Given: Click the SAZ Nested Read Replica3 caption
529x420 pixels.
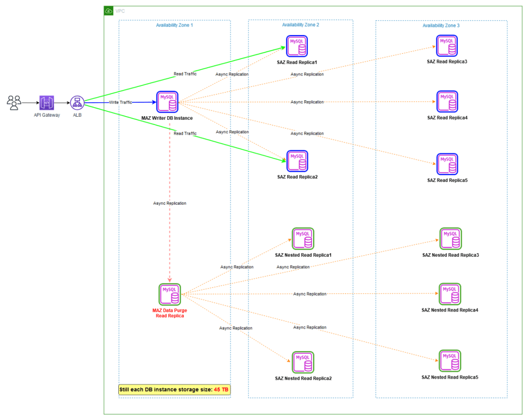Looking at the screenshot, I should pyautogui.click(x=450, y=255).
